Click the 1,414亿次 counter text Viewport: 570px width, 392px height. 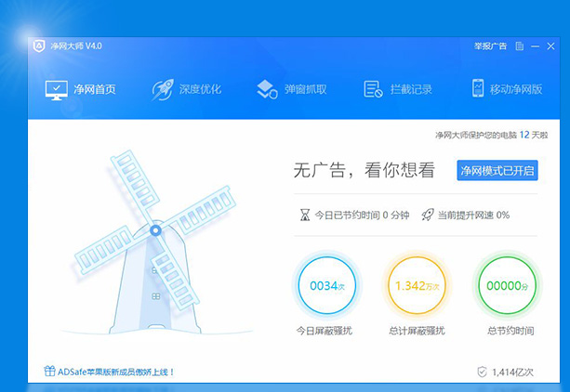coord(512,372)
